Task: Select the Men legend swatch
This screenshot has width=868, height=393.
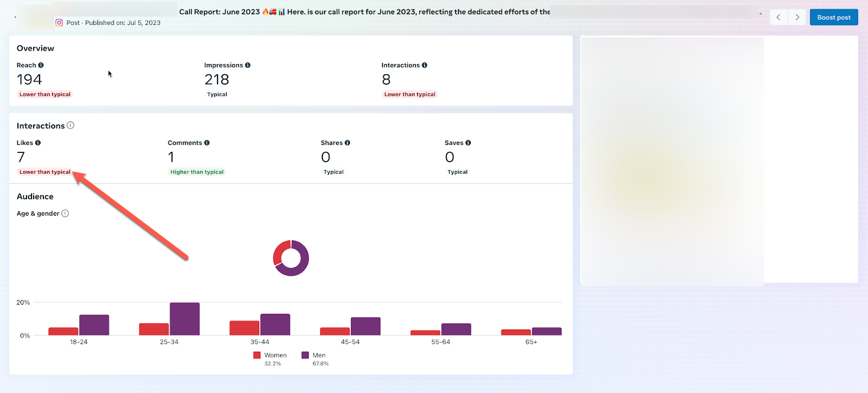Action: [x=305, y=355]
